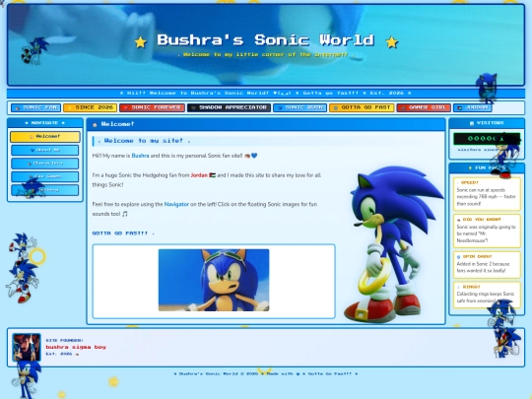Click the running Sonic with red shoes below the ring

22,282
